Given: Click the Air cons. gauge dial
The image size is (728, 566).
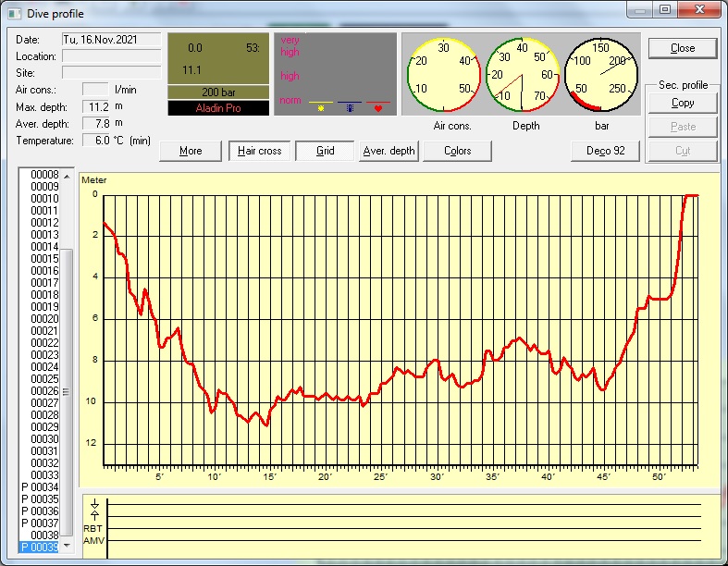Looking at the screenshot, I should [x=443, y=75].
